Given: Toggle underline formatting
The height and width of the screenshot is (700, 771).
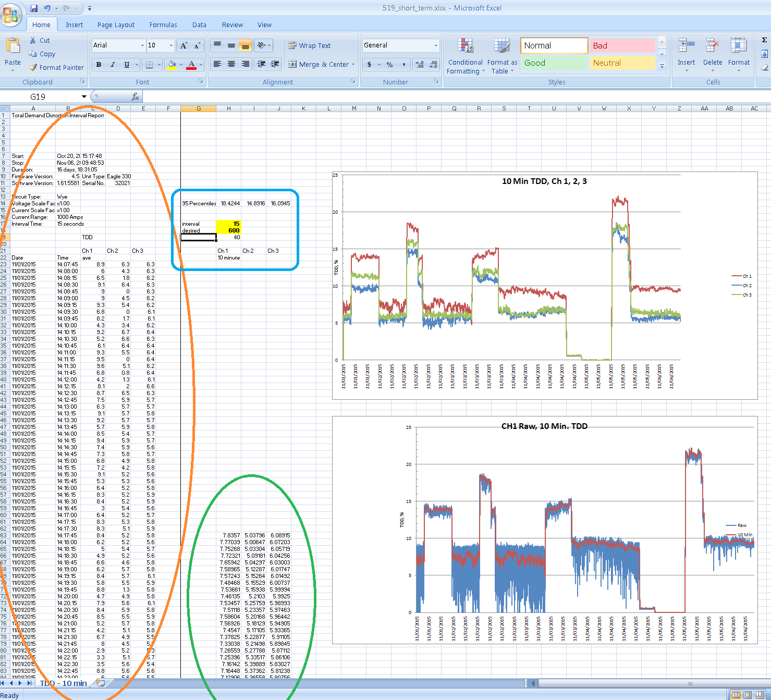Looking at the screenshot, I should point(125,64).
